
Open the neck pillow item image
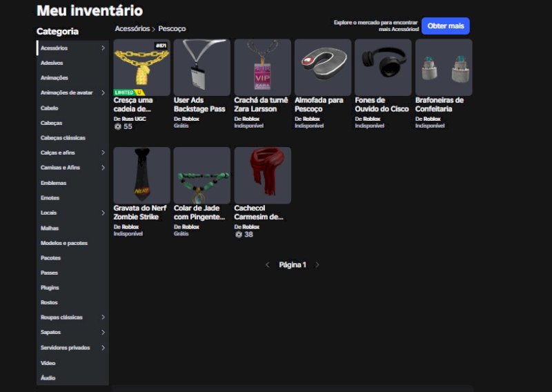322,67
